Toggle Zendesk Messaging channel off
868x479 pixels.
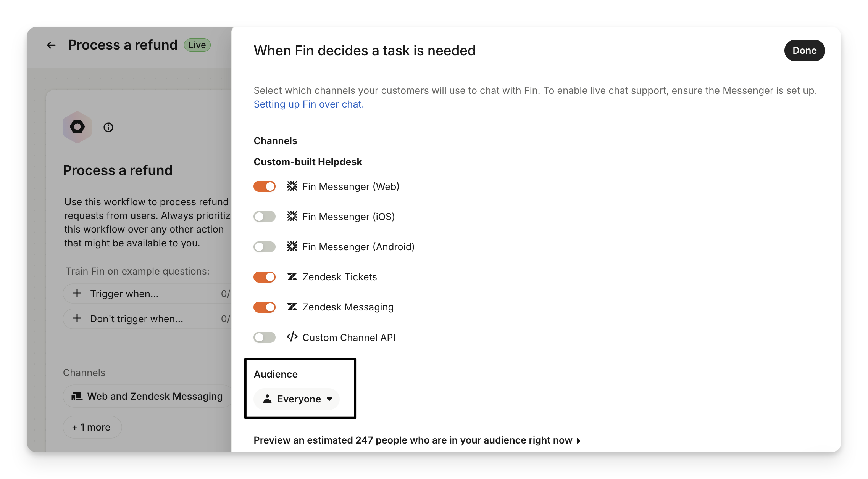click(x=265, y=307)
